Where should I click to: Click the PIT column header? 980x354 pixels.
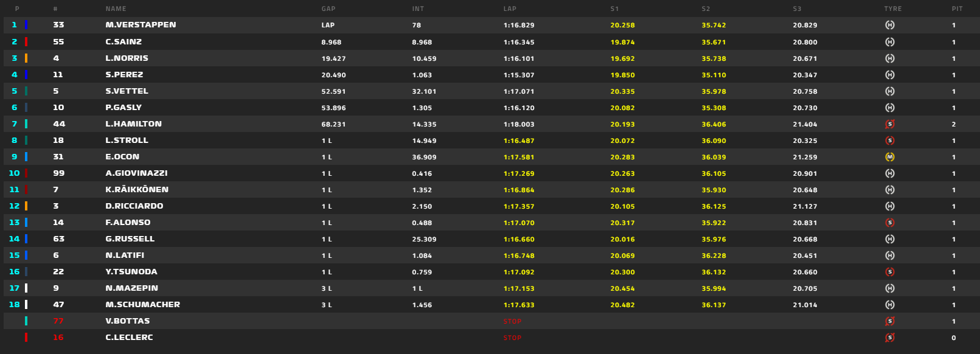957,9
